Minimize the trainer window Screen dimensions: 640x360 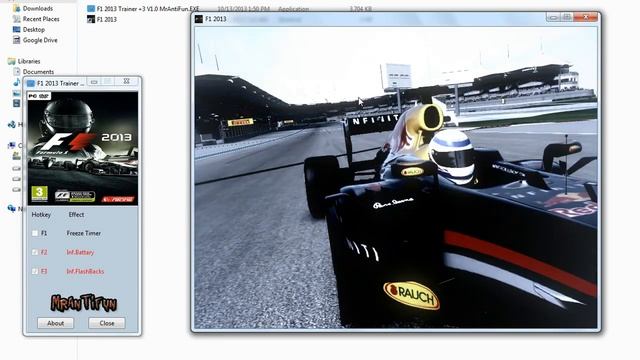94,82
